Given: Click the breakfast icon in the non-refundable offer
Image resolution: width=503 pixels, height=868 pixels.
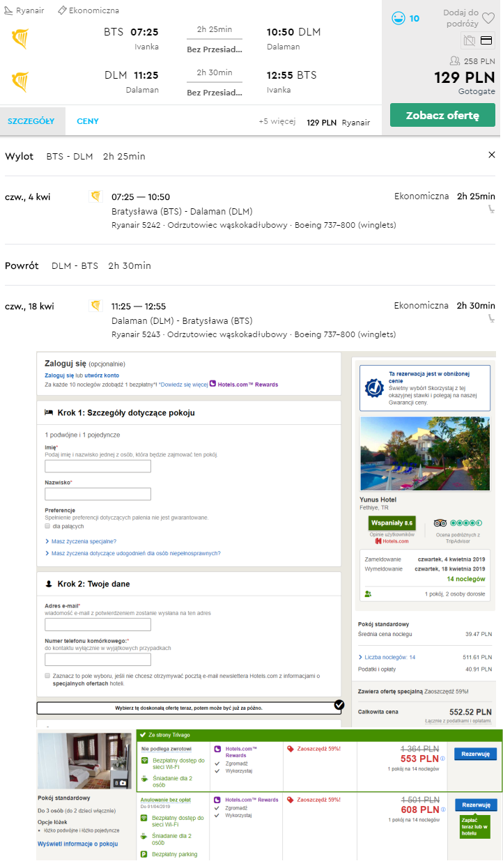Looking at the screenshot, I should point(144,777).
